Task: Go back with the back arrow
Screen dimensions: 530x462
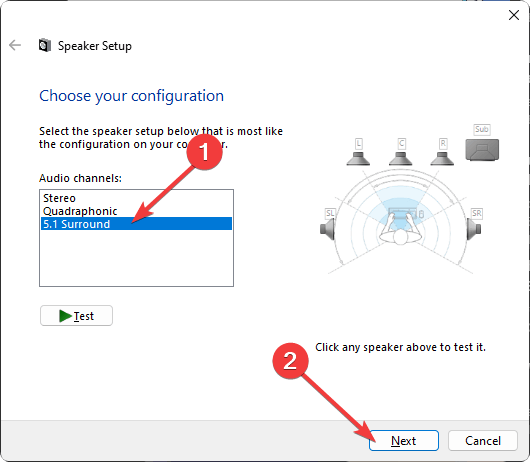Action: tap(15, 45)
